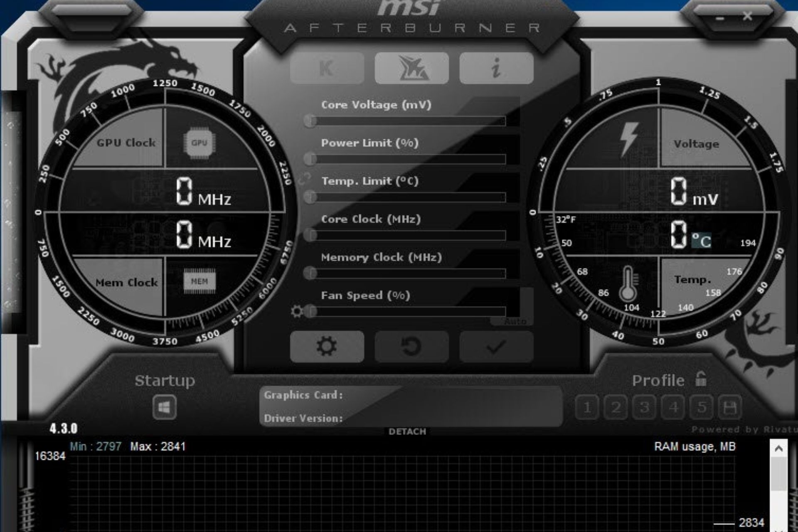Select profile slot 4
The image size is (798, 532).
point(673,407)
